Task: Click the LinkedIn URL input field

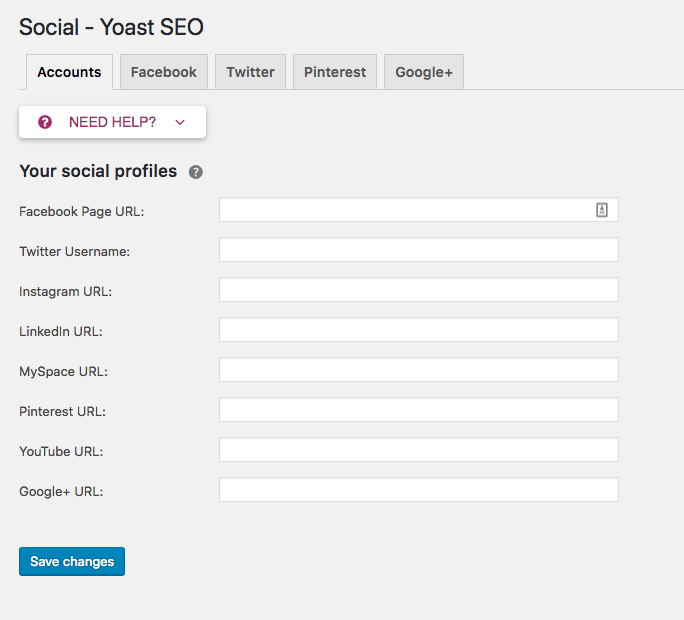Action: [418, 330]
